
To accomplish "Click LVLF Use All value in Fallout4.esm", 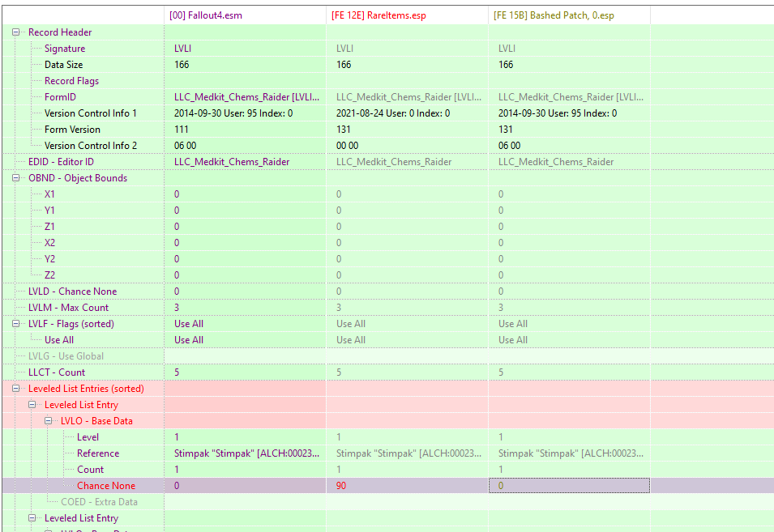I will (189, 324).
